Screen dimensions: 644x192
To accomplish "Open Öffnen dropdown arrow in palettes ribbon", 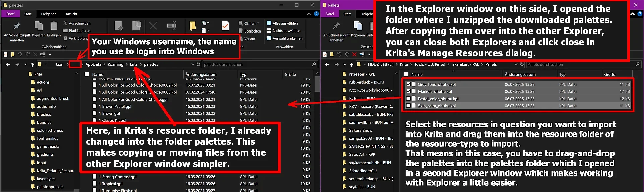I will [258, 23].
